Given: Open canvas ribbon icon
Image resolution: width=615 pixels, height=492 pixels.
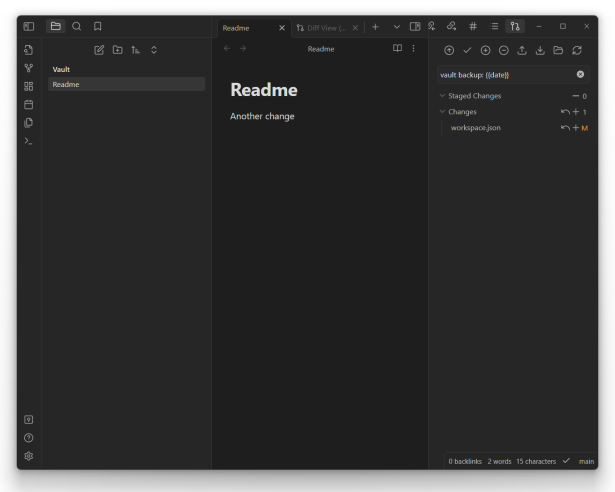Looking at the screenshot, I should pos(29,86).
